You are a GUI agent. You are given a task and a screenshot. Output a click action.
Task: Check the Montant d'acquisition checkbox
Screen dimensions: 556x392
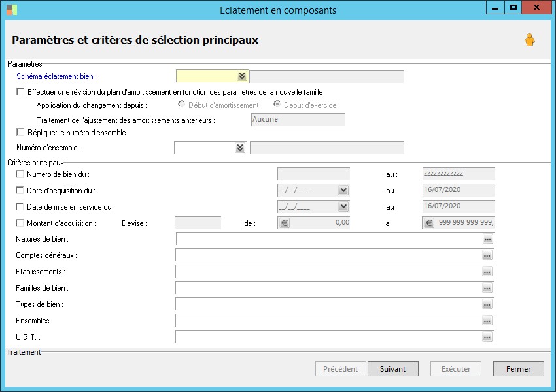(20, 223)
